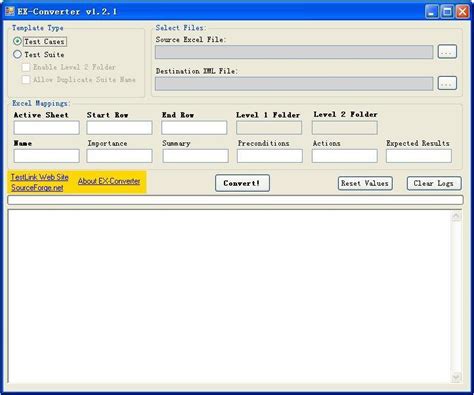Click the Start Row input field
474x395 pixels.
click(119, 128)
